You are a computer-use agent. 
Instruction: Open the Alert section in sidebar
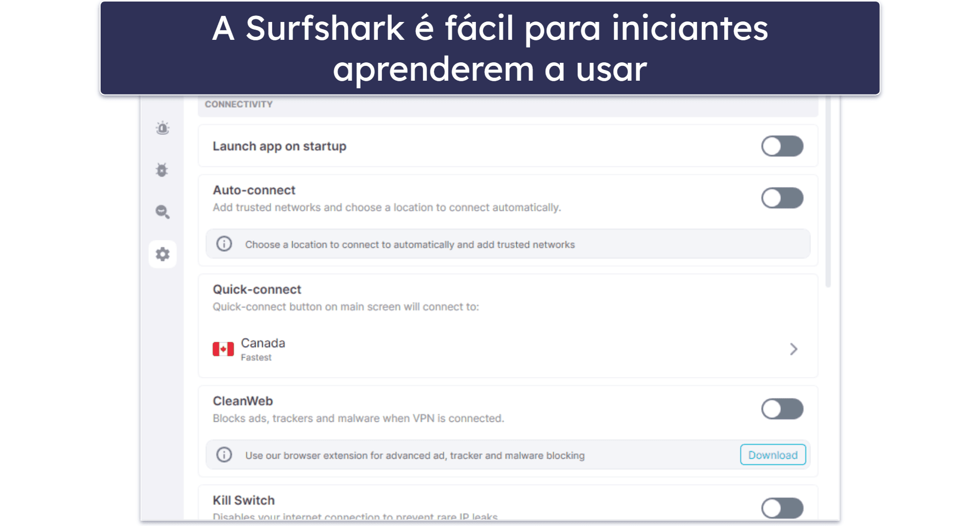pyautogui.click(x=162, y=128)
